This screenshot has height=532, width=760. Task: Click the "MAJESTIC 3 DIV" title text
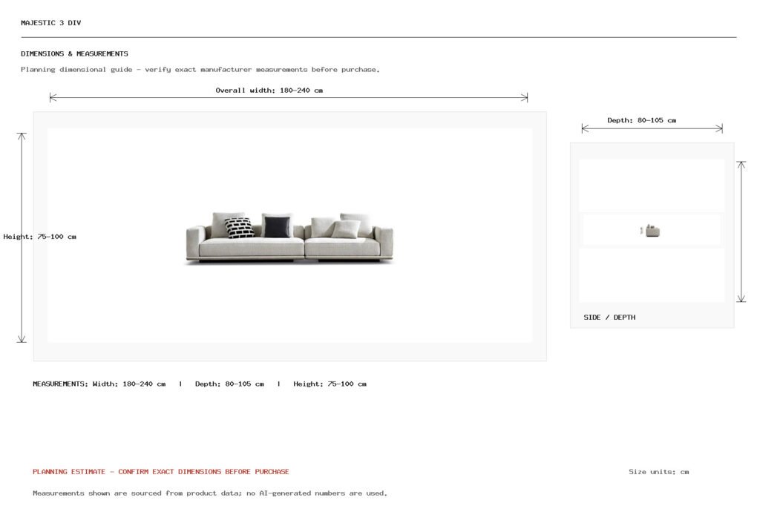click(51, 23)
